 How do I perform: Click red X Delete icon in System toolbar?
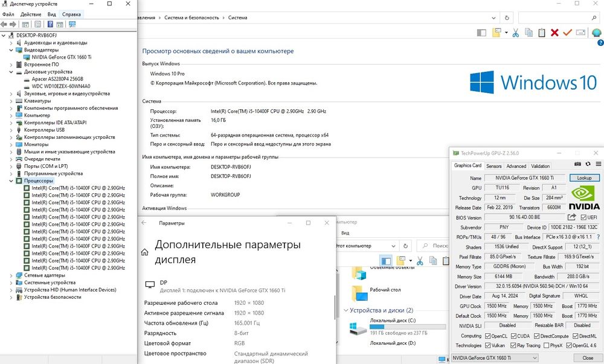coord(554,33)
